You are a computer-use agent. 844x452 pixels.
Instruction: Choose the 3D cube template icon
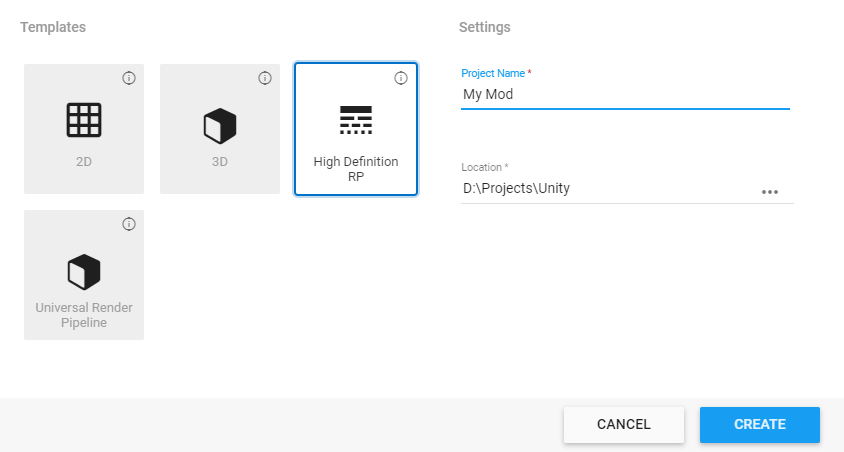(x=220, y=126)
